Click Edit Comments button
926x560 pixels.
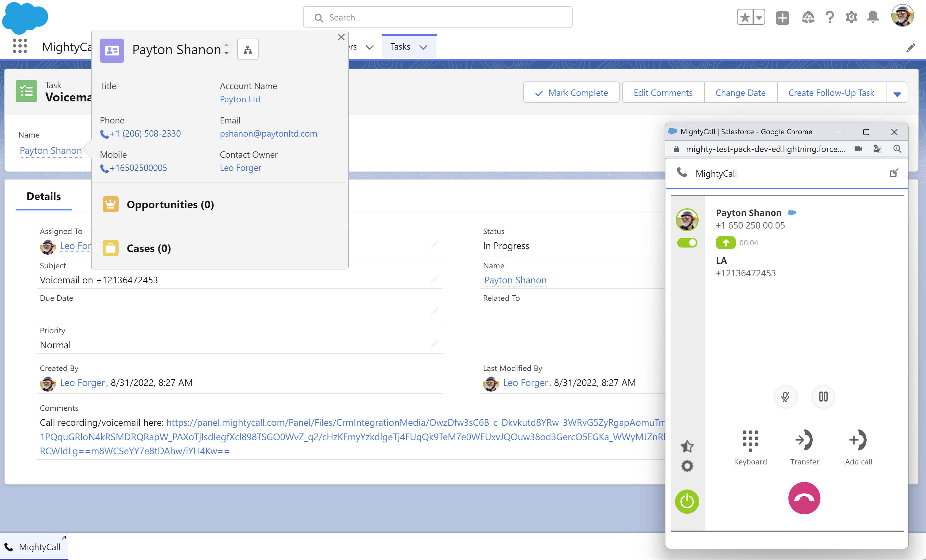[663, 93]
